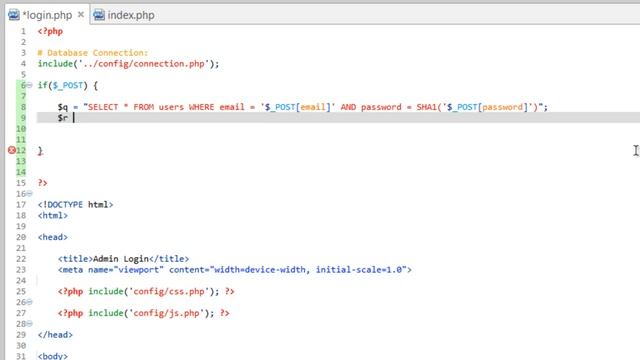Click the include config/js.php line
The image size is (640, 360).
pos(144,313)
